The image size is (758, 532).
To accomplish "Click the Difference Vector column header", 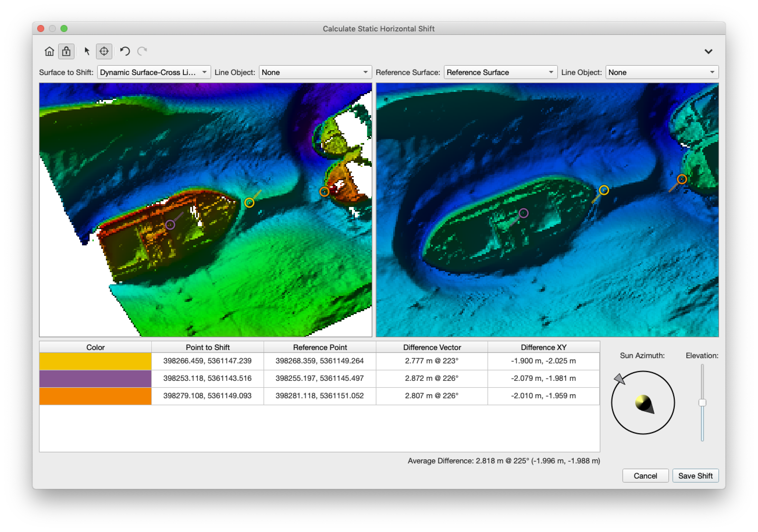I will (431, 347).
